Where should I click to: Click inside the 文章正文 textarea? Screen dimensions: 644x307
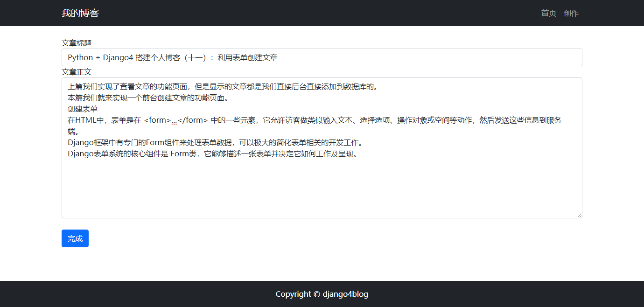[x=322, y=148]
